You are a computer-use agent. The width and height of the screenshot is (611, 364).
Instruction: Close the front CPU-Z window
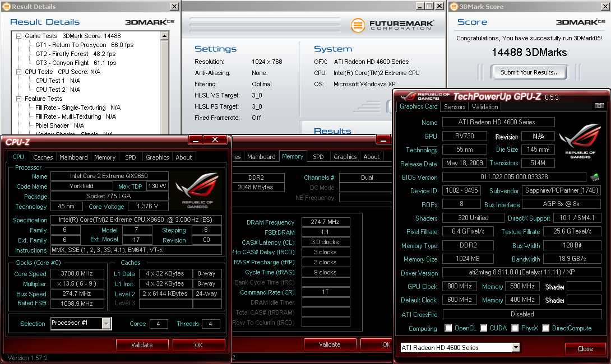pos(215,140)
